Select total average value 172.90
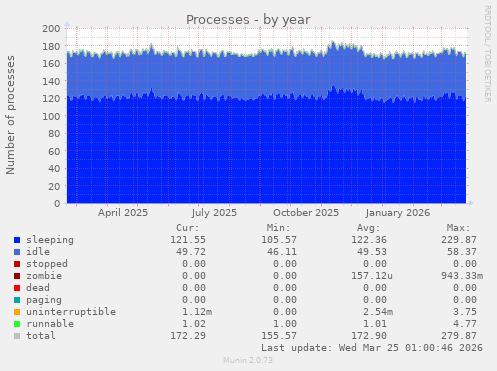This screenshot has width=497, height=371. point(369,336)
